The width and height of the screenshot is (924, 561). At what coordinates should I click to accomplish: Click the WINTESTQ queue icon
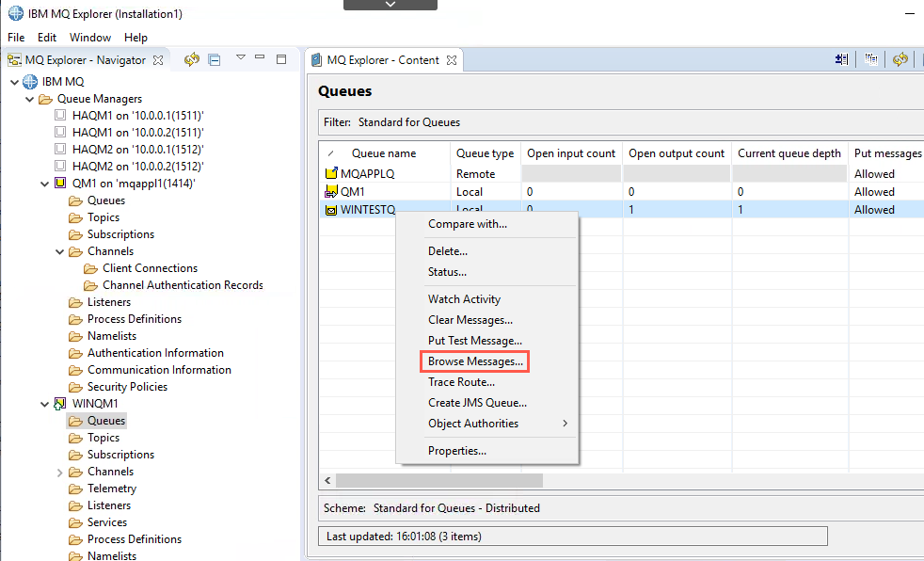[x=331, y=210]
